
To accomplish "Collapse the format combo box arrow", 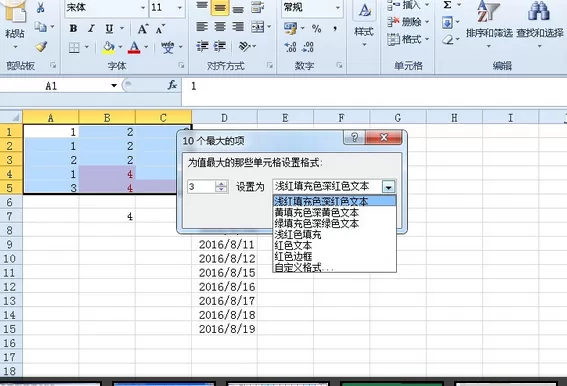I will pyautogui.click(x=389, y=187).
